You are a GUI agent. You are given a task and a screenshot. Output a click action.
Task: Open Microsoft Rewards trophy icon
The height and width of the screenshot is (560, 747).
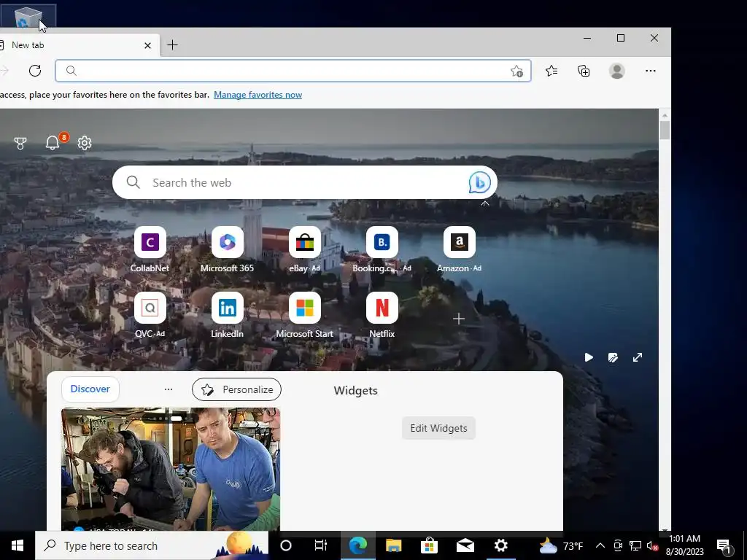tap(20, 144)
